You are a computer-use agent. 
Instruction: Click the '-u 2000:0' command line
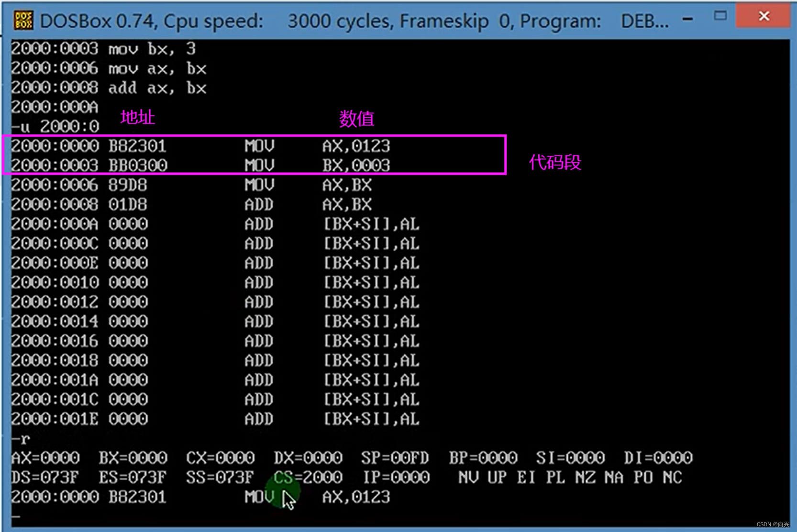pyautogui.click(x=55, y=127)
